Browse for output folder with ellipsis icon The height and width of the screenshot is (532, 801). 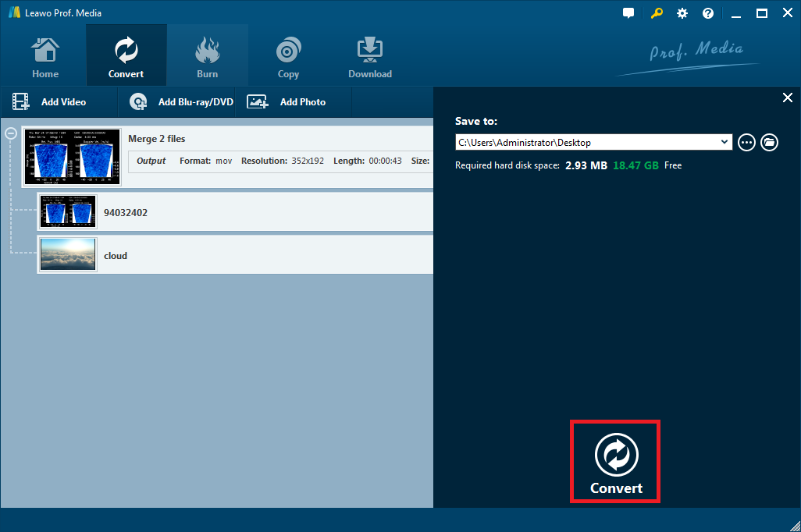746,143
